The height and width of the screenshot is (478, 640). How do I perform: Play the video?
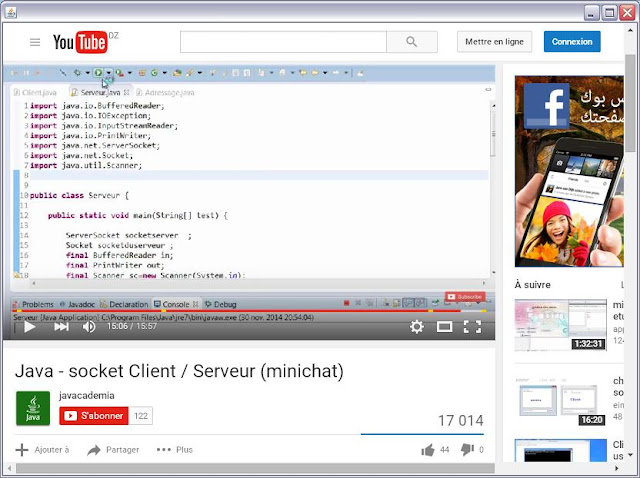pos(29,327)
